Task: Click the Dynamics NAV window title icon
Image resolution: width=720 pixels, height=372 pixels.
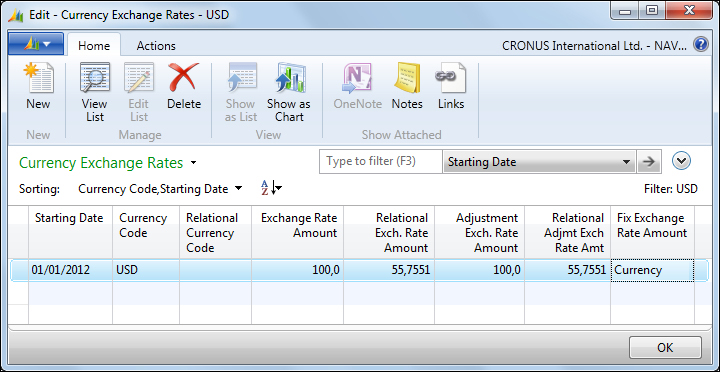Action: (16, 15)
